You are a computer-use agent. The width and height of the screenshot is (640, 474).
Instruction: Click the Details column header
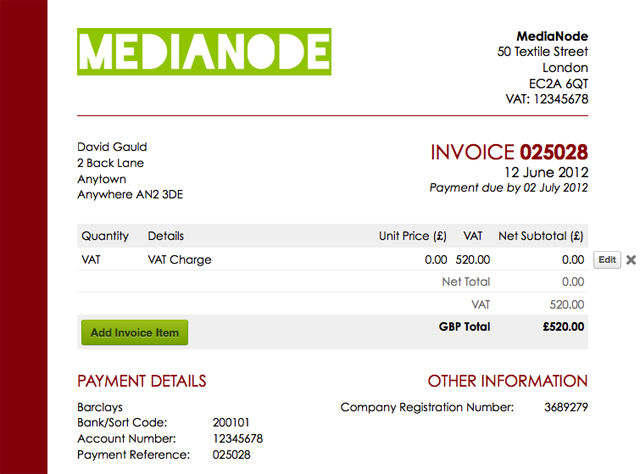click(x=166, y=236)
